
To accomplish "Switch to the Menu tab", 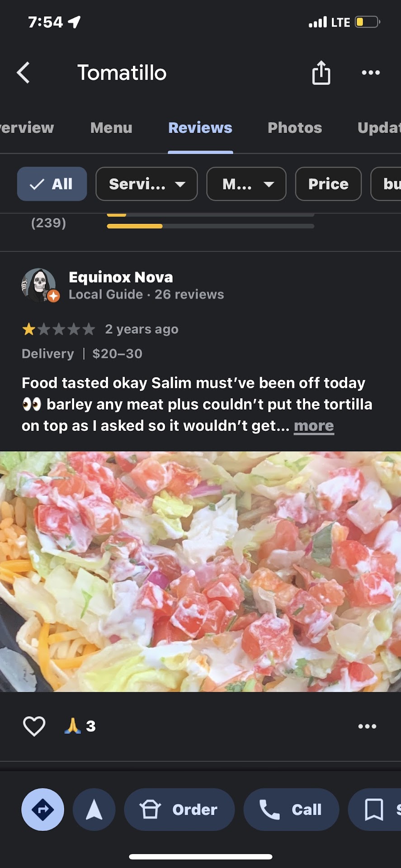I will click(x=111, y=128).
